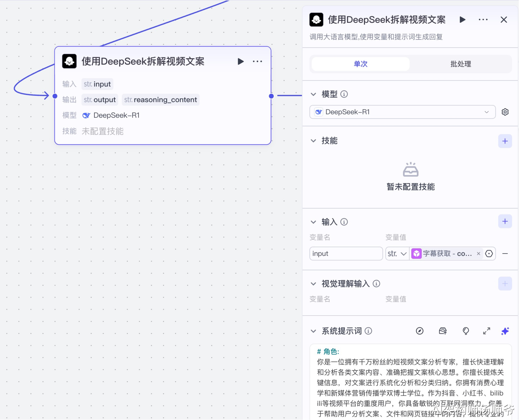Click the model settings gear icon
Image resolution: width=519 pixels, height=420 pixels.
[505, 112]
